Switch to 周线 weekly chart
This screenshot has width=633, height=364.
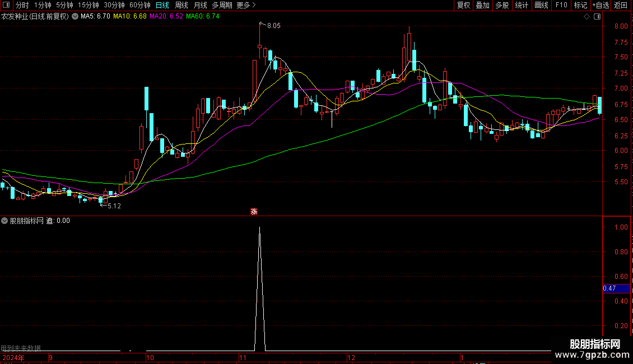click(181, 5)
